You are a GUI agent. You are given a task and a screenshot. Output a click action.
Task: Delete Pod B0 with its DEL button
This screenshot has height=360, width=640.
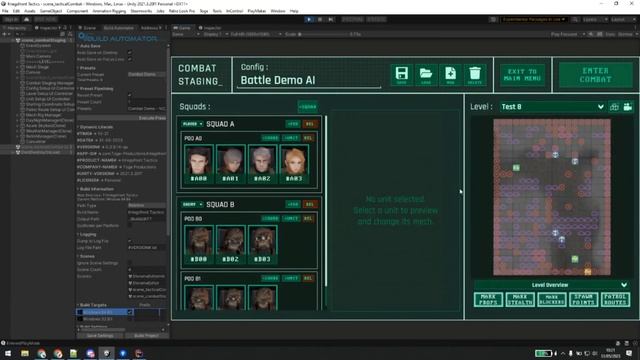point(308,218)
